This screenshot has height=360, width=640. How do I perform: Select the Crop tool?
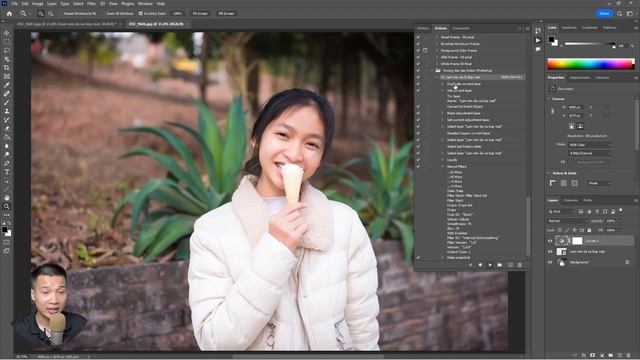tap(7, 68)
